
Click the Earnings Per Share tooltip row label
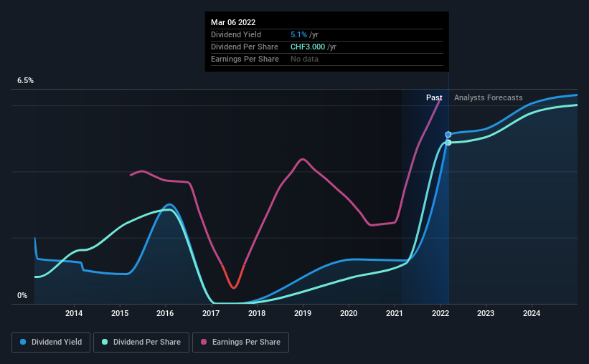pyautogui.click(x=245, y=59)
